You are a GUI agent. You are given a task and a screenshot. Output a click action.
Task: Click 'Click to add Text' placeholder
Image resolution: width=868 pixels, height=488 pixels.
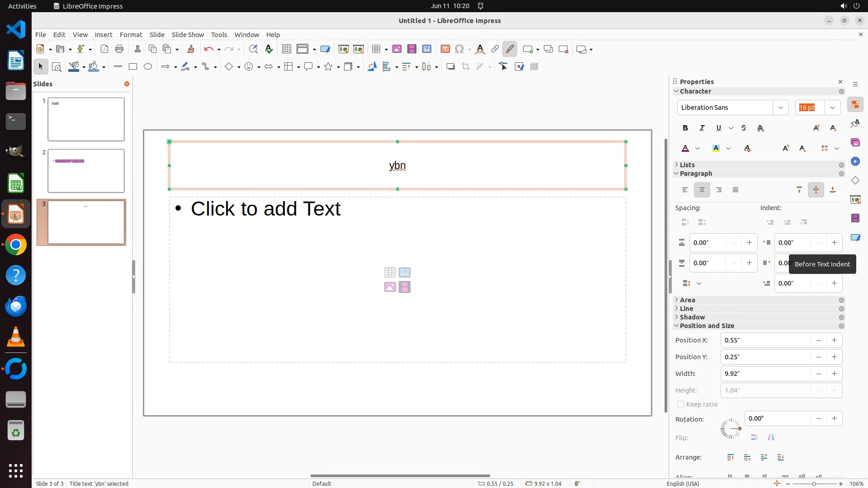click(x=265, y=209)
